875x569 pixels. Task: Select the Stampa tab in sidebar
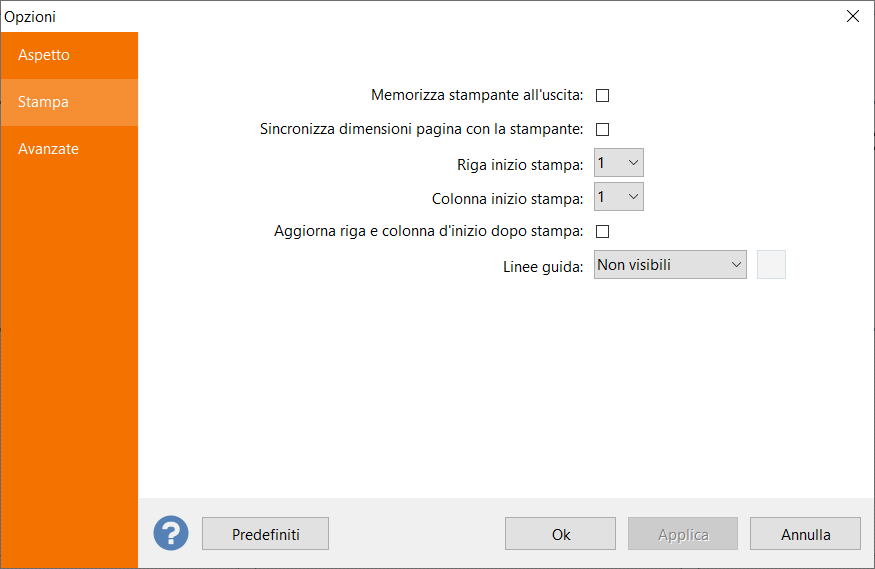click(43, 102)
